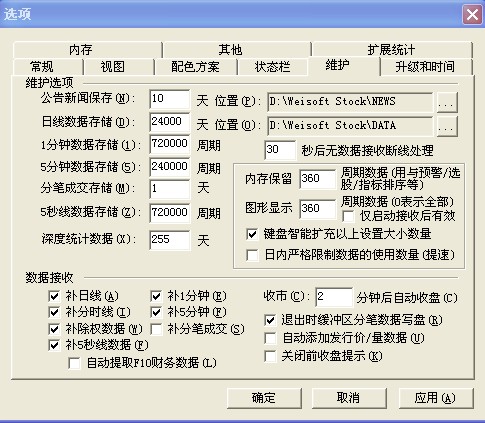Select the 扩展统计 tab
The height and width of the screenshot is (423, 485).
[x=392, y=50]
